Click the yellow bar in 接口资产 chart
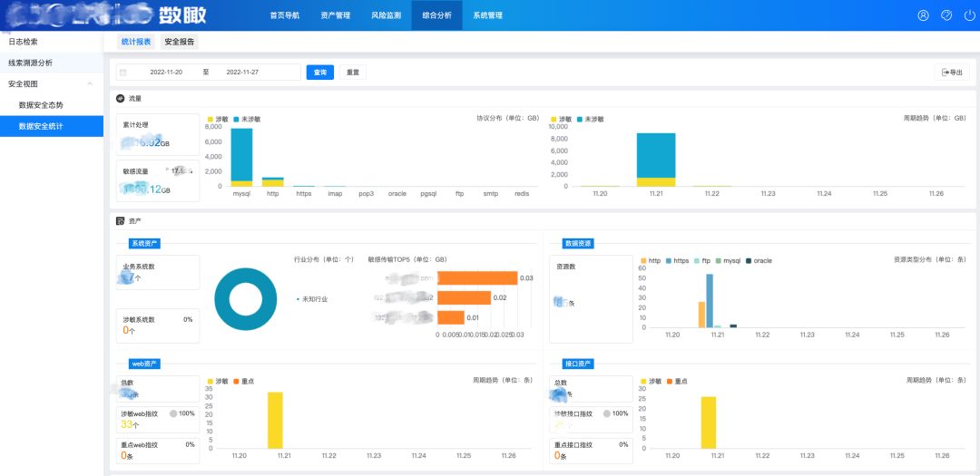 [708, 423]
